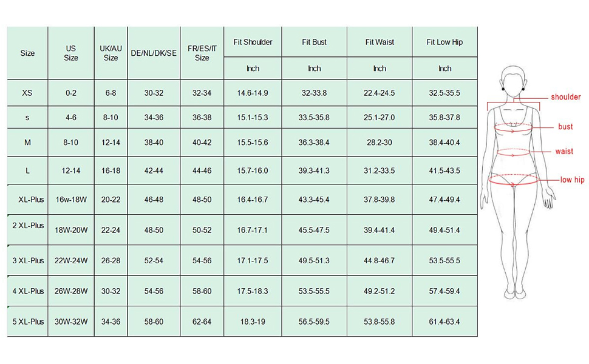Select the bust value 39.3-41.3
The image size is (589, 364).
coord(314,171)
